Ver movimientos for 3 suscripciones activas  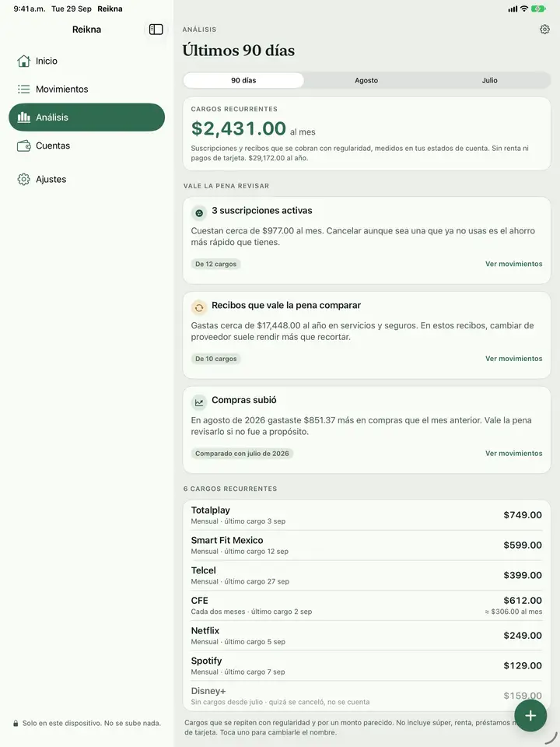click(x=514, y=264)
